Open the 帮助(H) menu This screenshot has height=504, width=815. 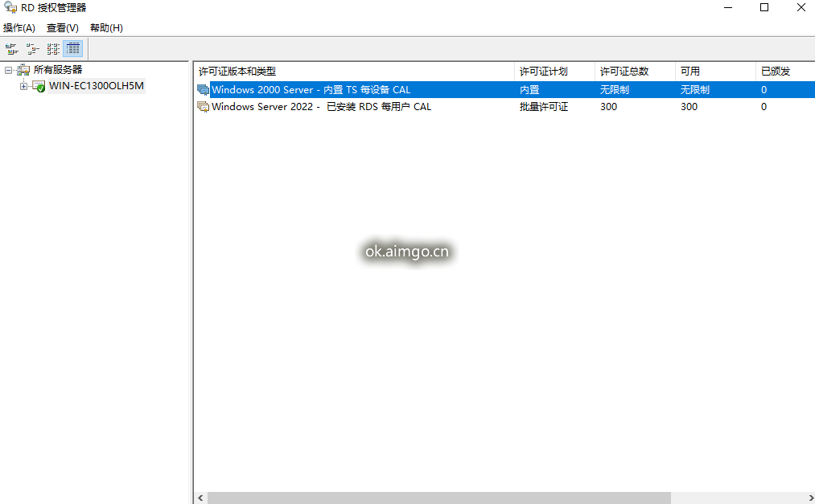click(x=106, y=28)
